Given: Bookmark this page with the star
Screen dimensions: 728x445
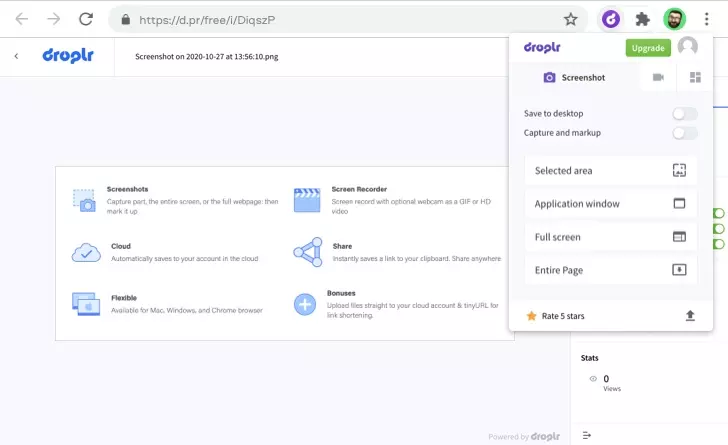Looking at the screenshot, I should pos(571,20).
